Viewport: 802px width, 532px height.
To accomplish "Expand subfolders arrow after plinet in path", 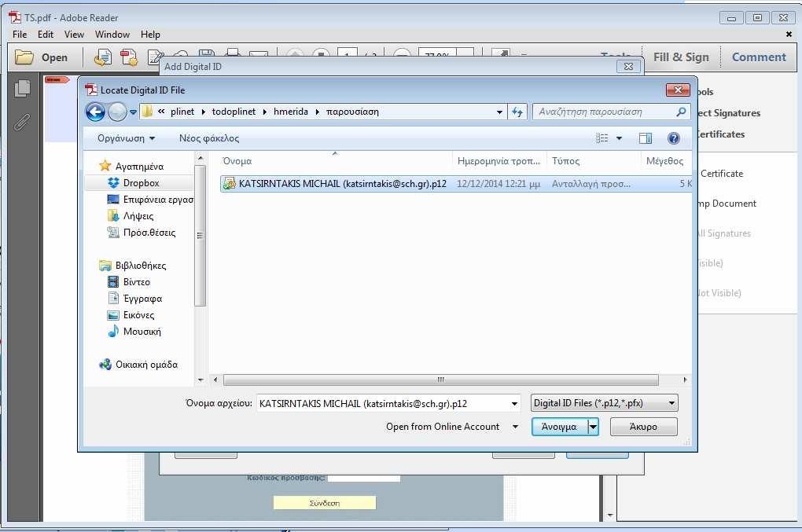I will 203,112.
